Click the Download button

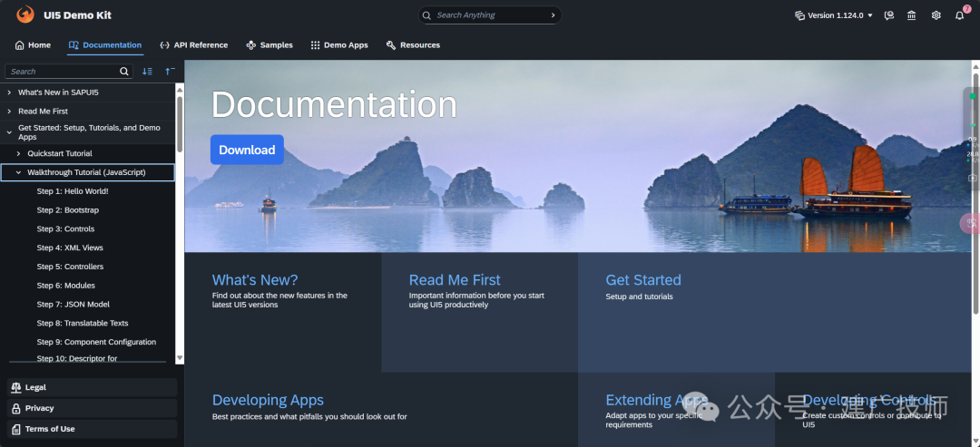(247, 150)
